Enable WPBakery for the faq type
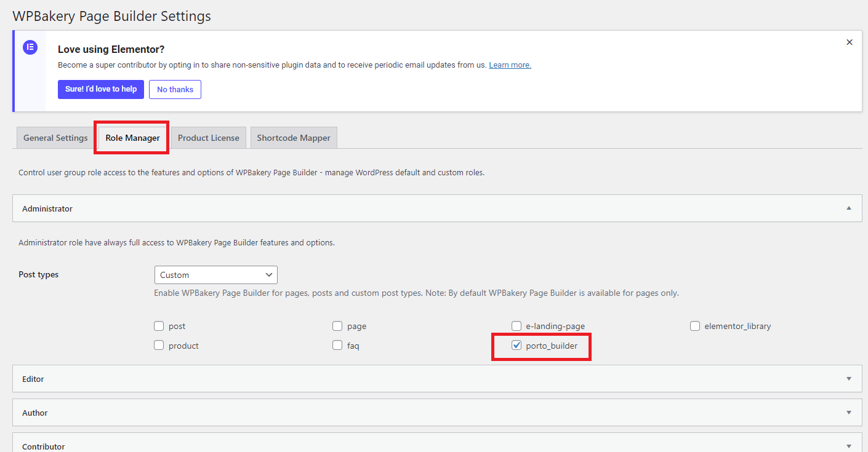This screenshot has width=868, height=452. 337,346
